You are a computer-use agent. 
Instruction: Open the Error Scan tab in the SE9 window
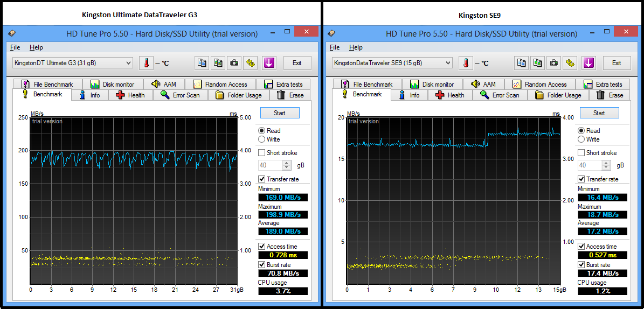click(x=500, y=95)
